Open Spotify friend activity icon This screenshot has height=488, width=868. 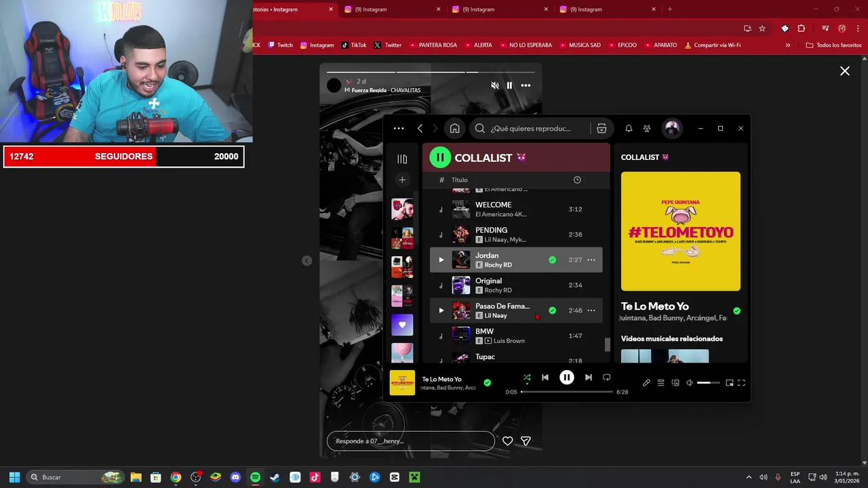tap(647, 129)
